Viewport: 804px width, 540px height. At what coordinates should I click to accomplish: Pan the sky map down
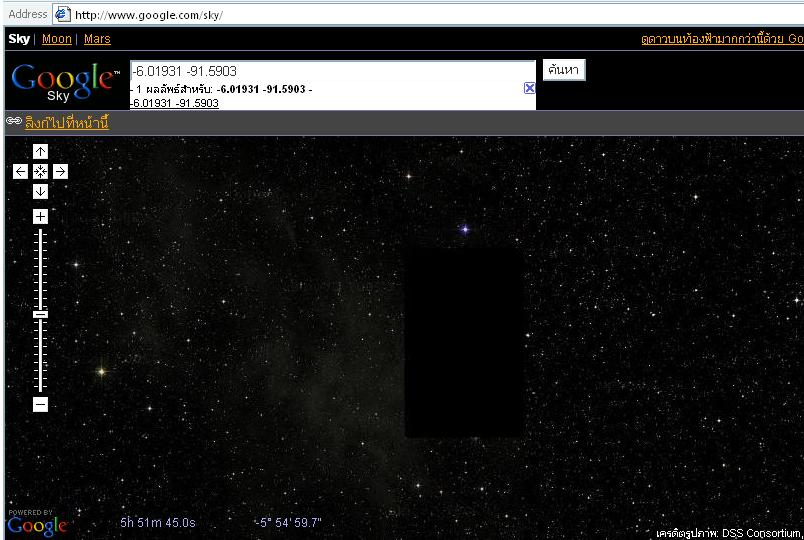tap(40, 192)
